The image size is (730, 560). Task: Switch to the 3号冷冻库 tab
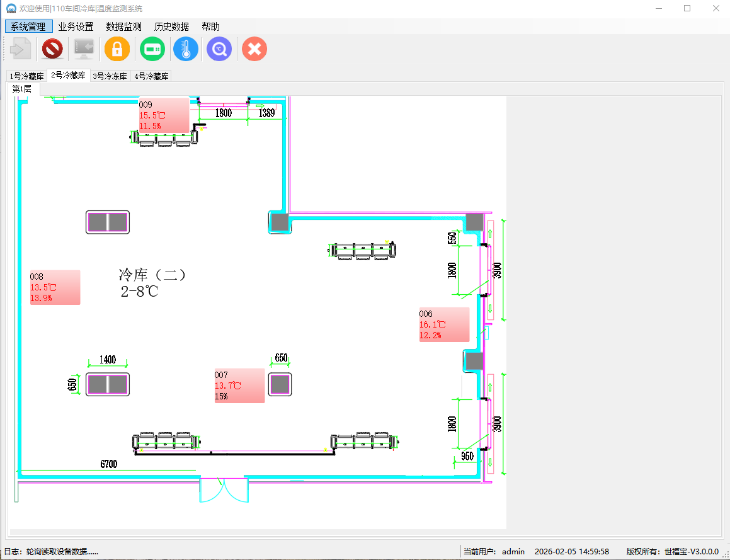110,76
